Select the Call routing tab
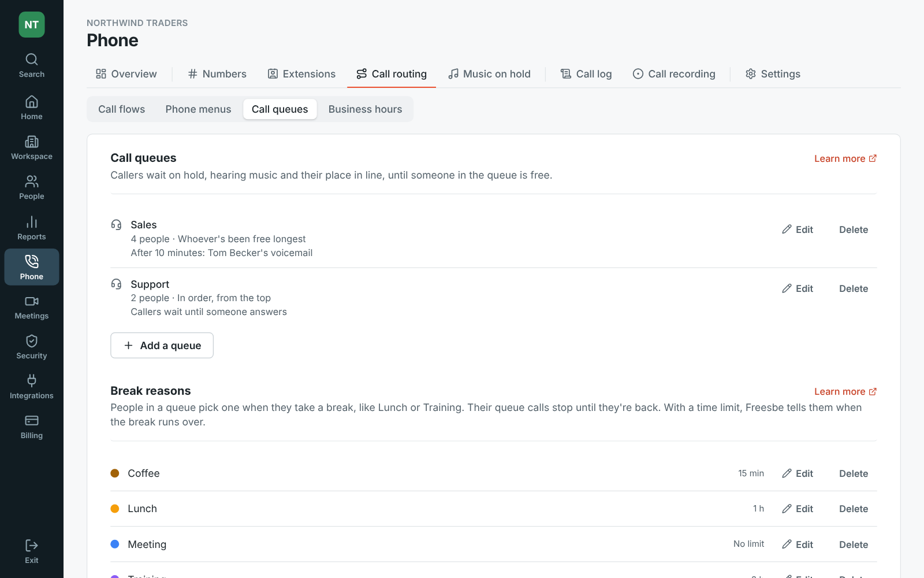This screenshot has width=924, height=578. click(392, 74)
